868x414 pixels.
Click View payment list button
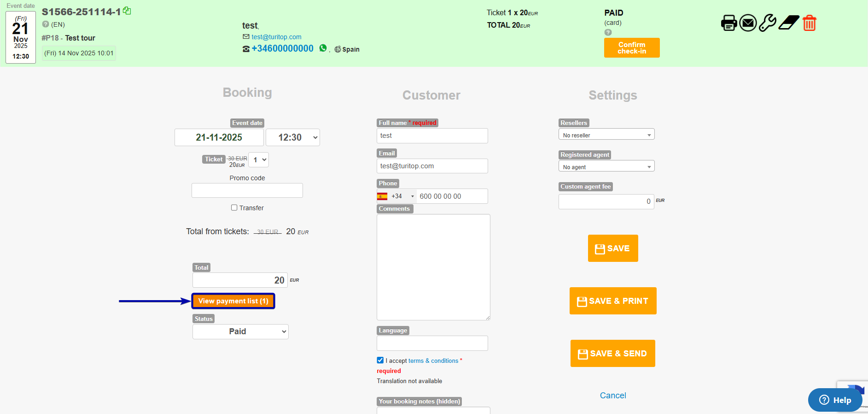(233, 301)
